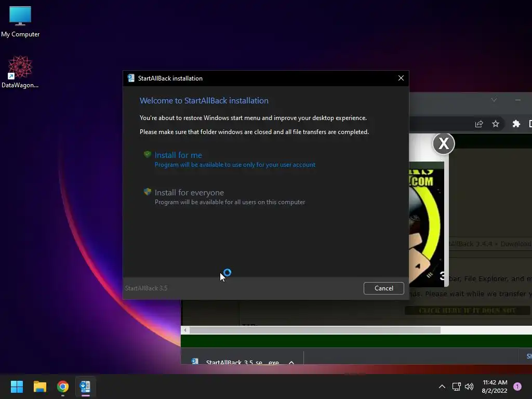This screenshot has width=532, height=399.
Task: Switch to Chrome from taskbar
Action: (x=63, y=387)
